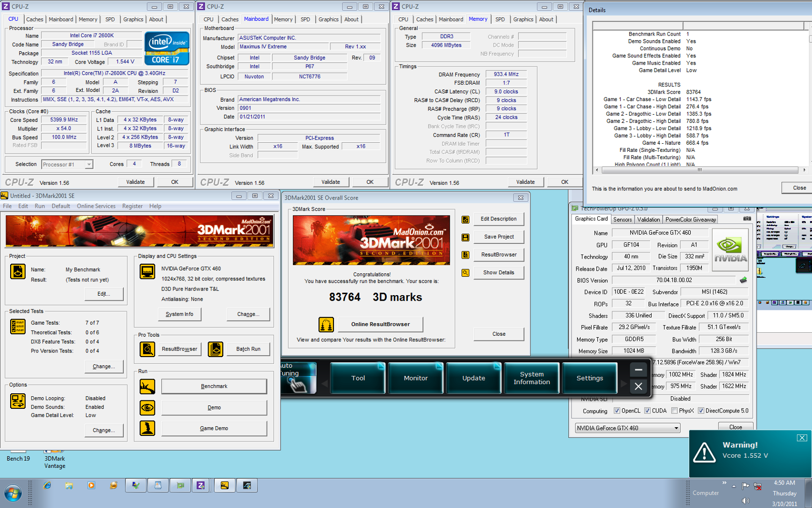
Task: Click the Intel Core i7 logo in CPU-Z
Action: tap(167, 48)
